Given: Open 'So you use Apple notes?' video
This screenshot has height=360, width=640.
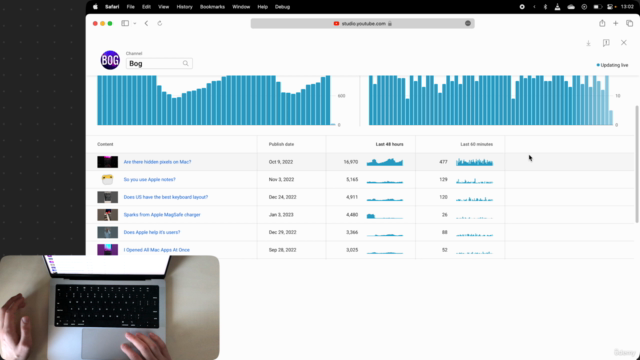Looking at the screenshot, I should 149,180.
